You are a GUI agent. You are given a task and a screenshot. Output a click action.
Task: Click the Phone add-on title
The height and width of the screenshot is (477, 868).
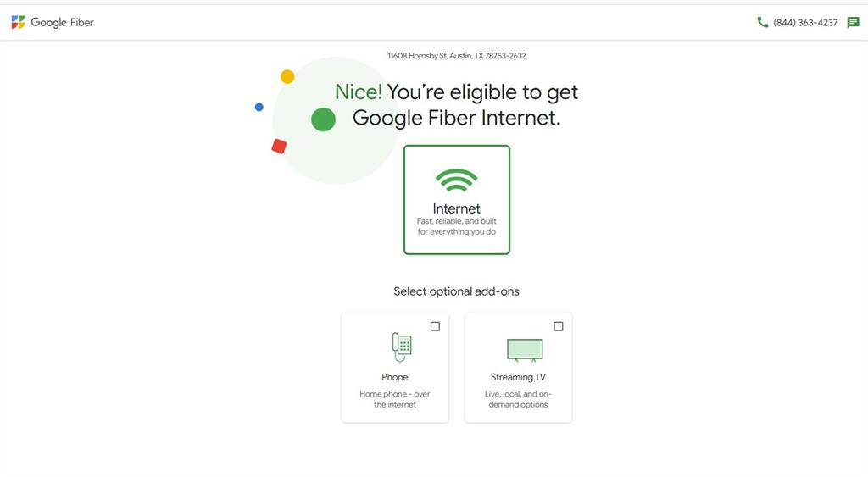(x=395, y=377)
